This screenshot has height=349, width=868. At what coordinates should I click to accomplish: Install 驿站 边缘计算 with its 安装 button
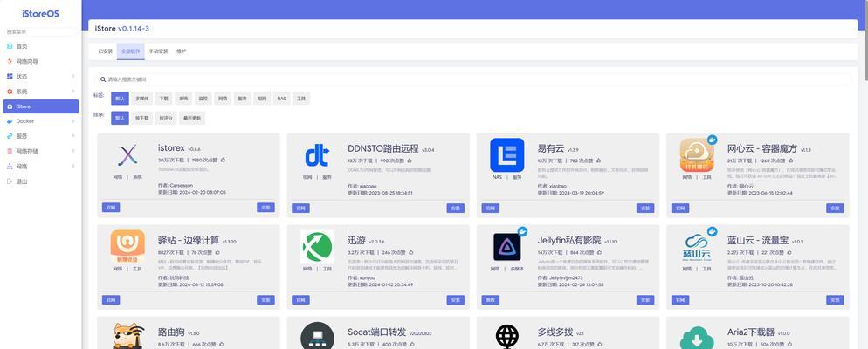click(x=265, y=300)
